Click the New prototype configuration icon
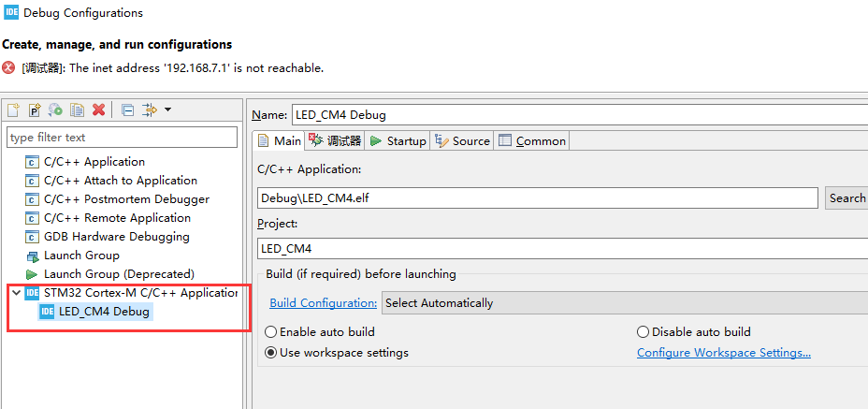 pos(34,110)
